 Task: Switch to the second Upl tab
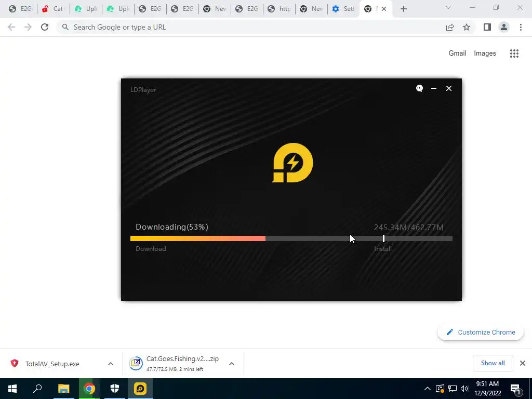pyautogui.click(x=118, y=9)
